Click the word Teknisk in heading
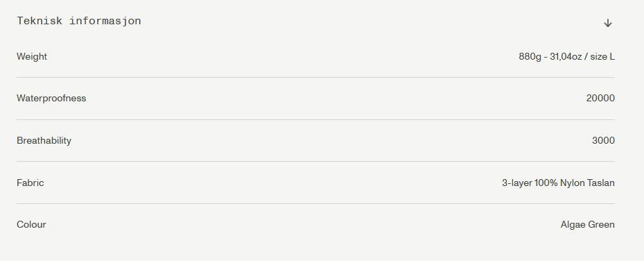The width and height of the screenshot is (644, 261). tap(40, 21)
